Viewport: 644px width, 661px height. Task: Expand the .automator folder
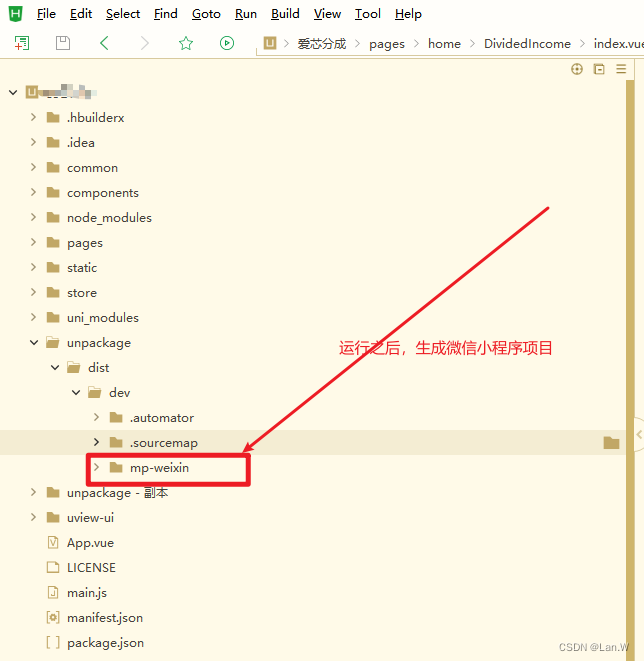(96, 418)
